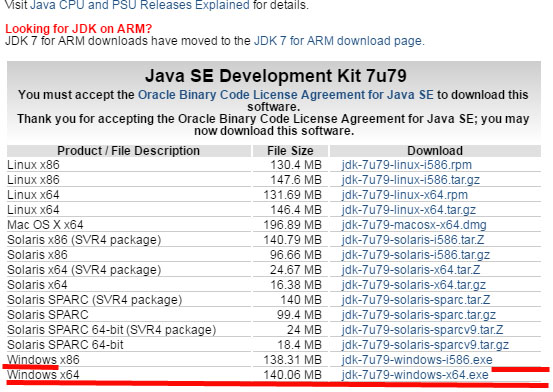Click the 18.4 MB file size
Viewport: 553px width, 392px height.
pyautogui.click(x=299, y=345)
